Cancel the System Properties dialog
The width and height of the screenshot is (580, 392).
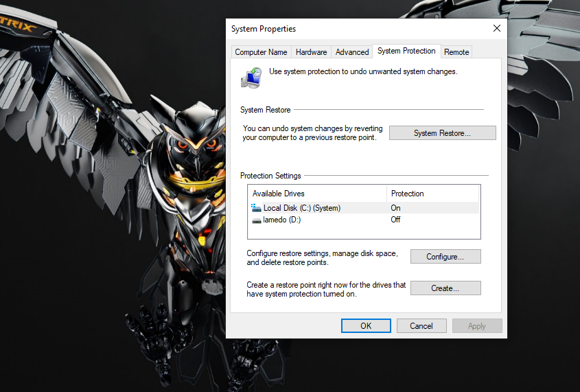pos(421,326)
